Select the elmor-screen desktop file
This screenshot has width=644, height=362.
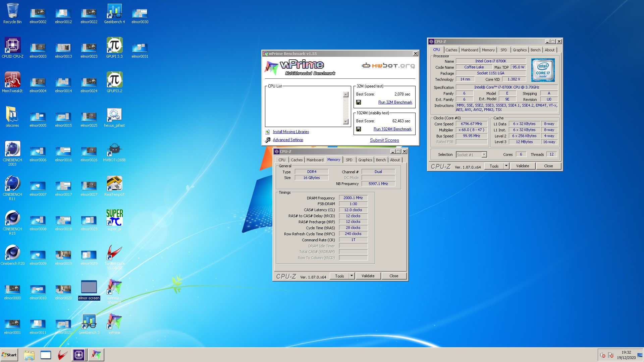[89, 290]
